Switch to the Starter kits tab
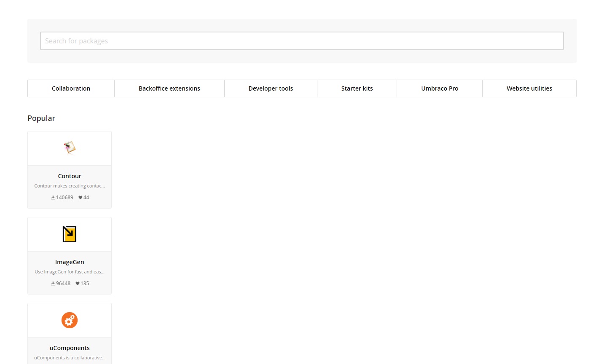This screenshot has width=604, height=364. (x=357, y=88)
